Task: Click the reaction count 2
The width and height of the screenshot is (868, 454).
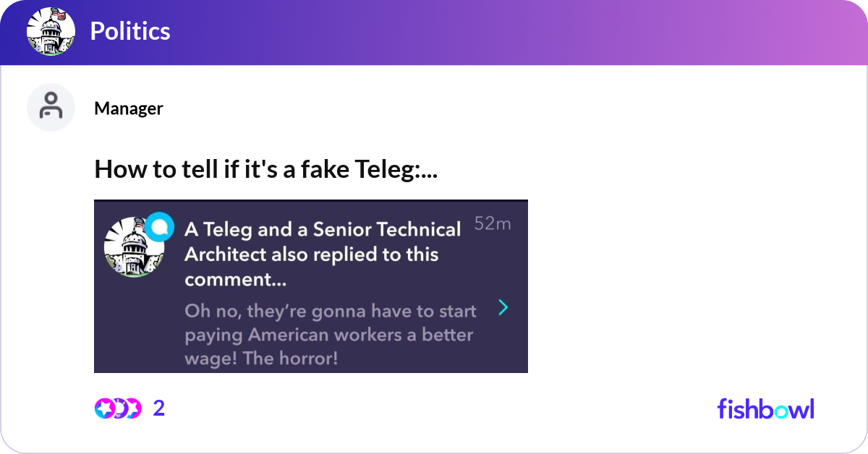Action: [157, 408]
